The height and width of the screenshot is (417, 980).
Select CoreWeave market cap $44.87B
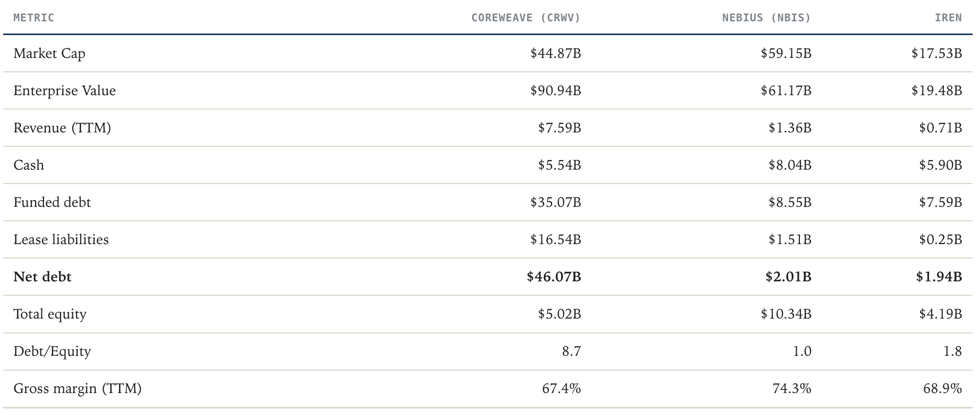pyautogui.click(x=555, y=53)
